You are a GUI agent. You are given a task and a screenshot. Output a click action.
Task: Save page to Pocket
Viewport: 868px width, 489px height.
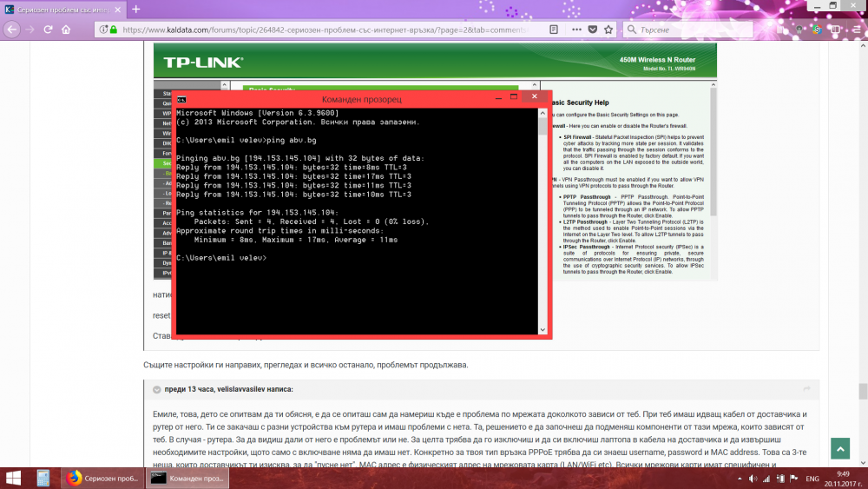point(592,30)
